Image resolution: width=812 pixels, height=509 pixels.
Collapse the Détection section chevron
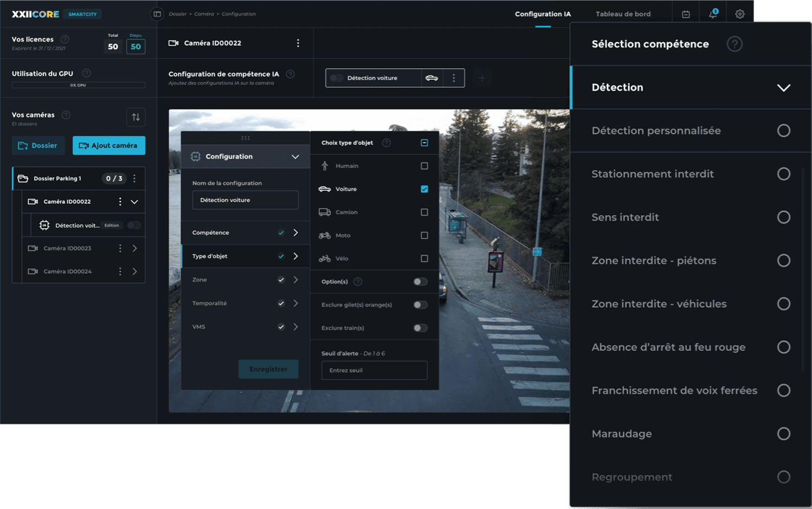pos(783,88)
